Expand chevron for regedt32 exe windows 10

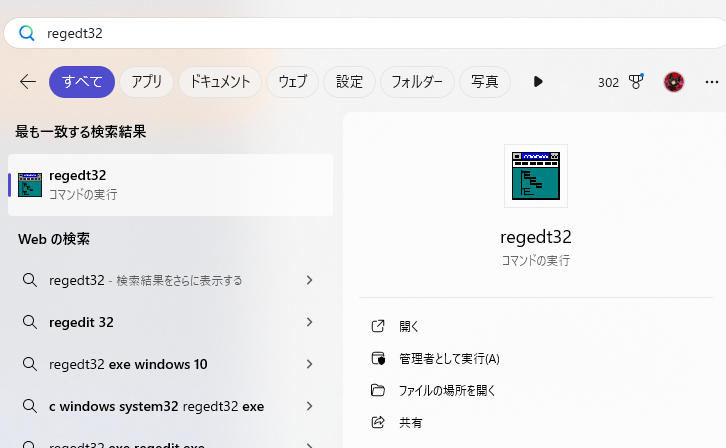point(309,364)
